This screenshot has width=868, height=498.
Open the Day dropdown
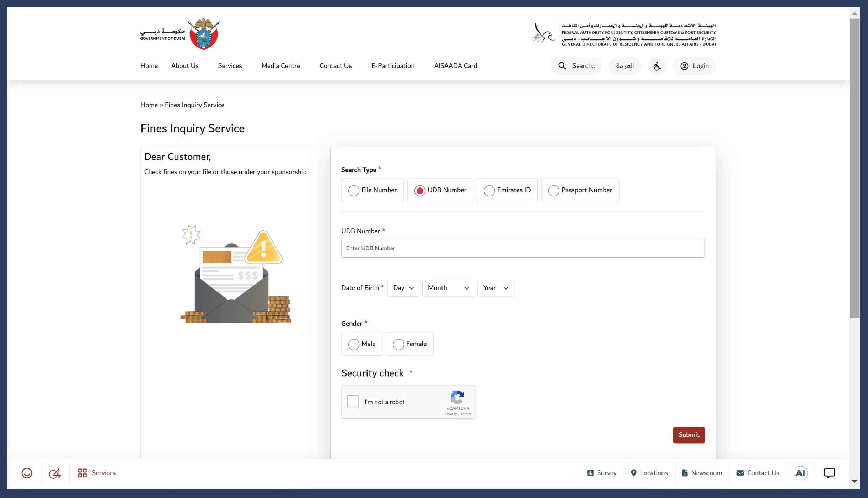pyautogui.click(x=403, y=288)
